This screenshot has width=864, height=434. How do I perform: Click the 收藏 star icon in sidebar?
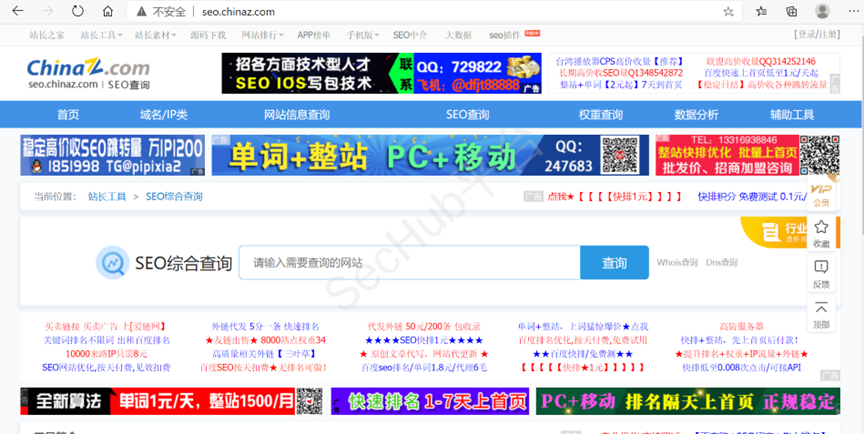pyautogui.click(x=821, y=234)
